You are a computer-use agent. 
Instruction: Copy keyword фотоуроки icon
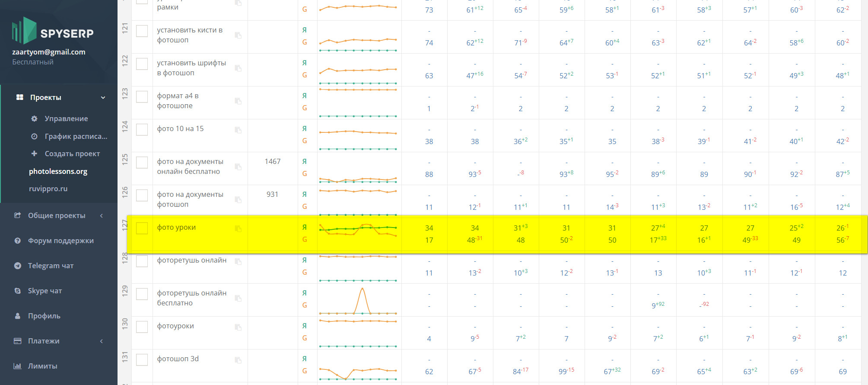[238, 327]
